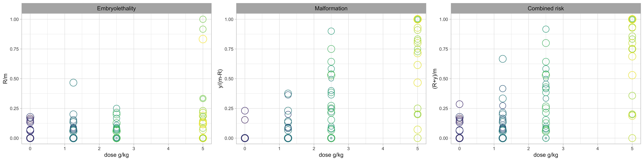Select the highest Combined risk point at dose 0
Screen dimensions: 644x161
[x=459, y=104]
